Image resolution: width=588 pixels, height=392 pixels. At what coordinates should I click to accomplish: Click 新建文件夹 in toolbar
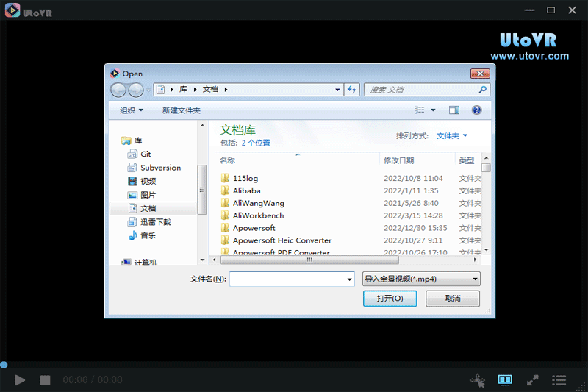tap(182, 110)
